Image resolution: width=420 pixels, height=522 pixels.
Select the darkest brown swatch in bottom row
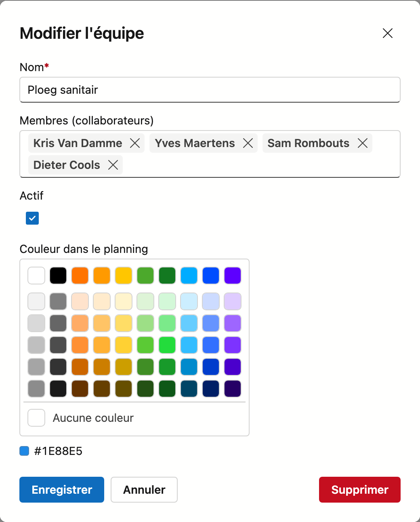(80, 389)
